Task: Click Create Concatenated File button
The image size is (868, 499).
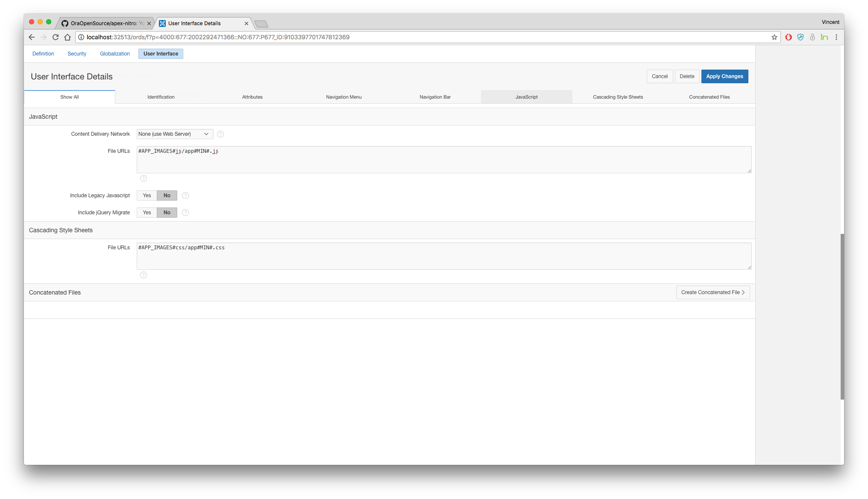Action: (x=713, y=292)
